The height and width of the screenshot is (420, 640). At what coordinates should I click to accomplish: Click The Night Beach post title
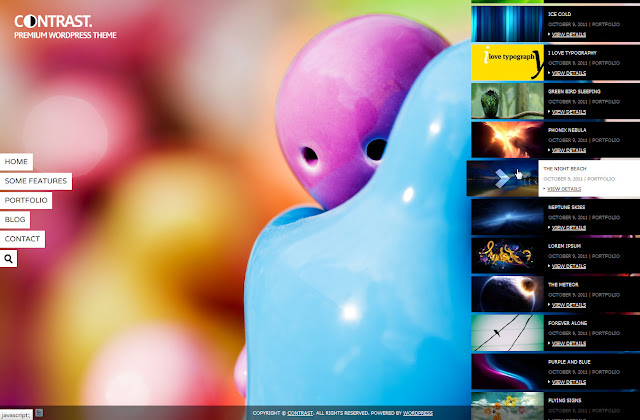point(564,169)
